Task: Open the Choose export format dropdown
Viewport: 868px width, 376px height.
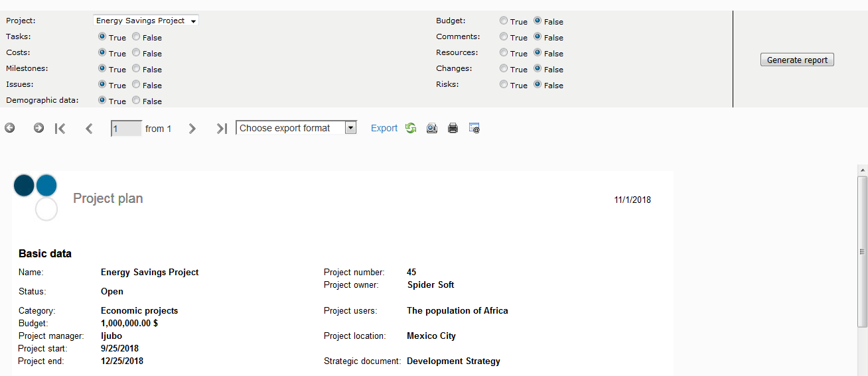Action: point(297,128)
